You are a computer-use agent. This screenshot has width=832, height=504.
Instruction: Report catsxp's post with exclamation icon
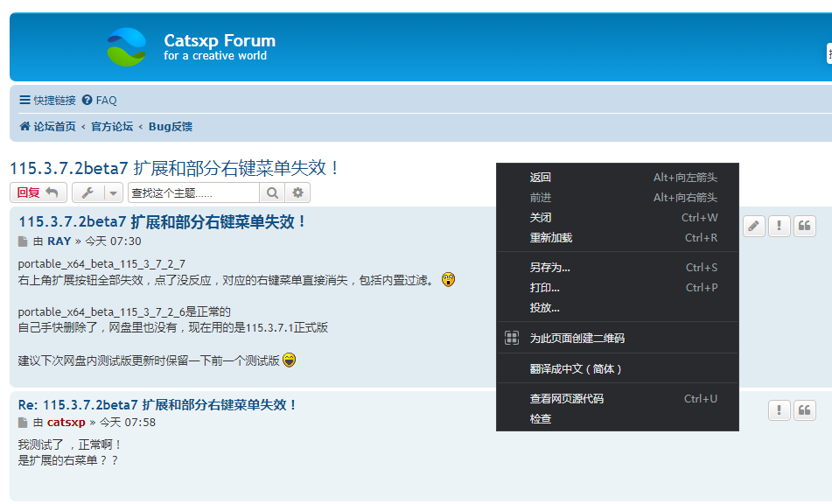pyautogui.click(x=779, y=410)
